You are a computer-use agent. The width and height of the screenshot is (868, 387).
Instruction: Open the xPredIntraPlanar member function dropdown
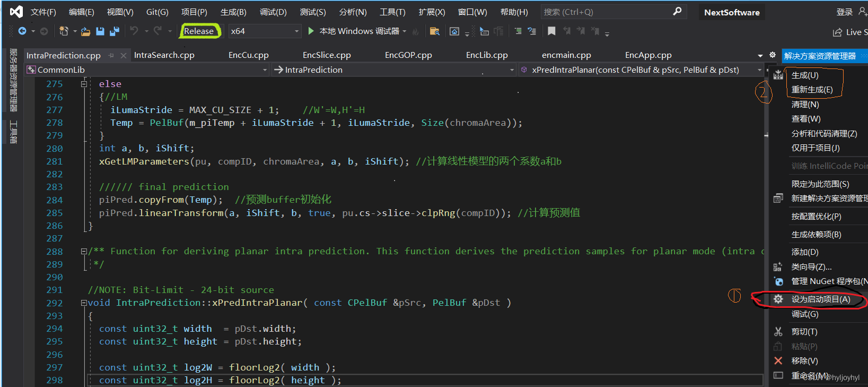point(641,70)
